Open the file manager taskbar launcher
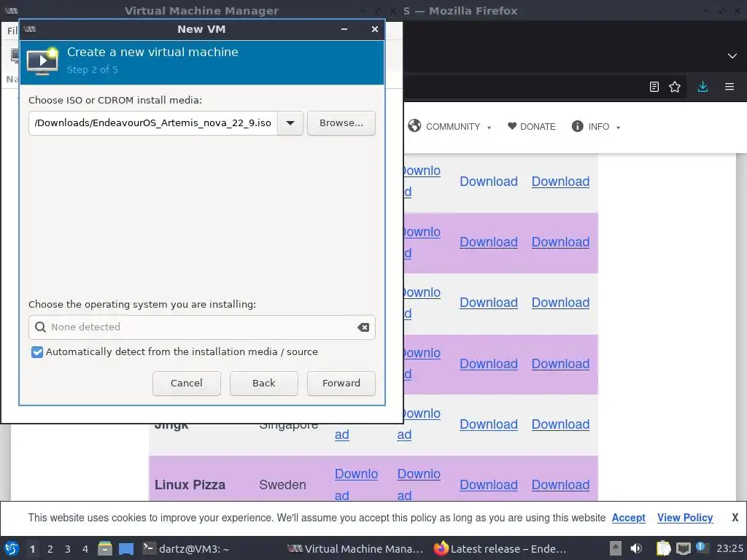 click(105, 549)
